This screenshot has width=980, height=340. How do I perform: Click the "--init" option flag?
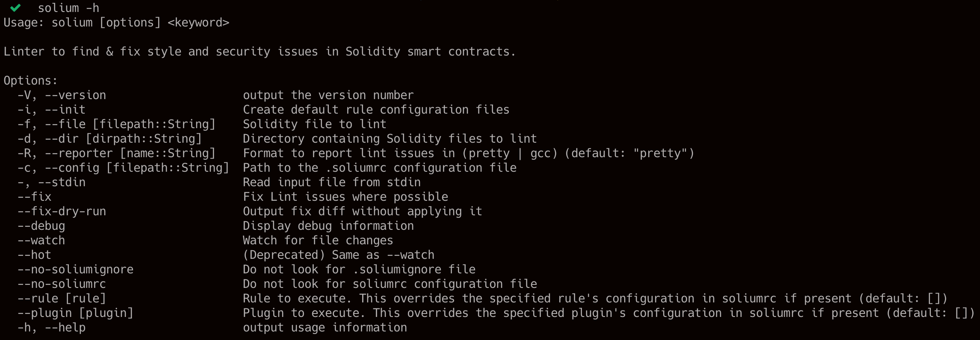[65, 110]
